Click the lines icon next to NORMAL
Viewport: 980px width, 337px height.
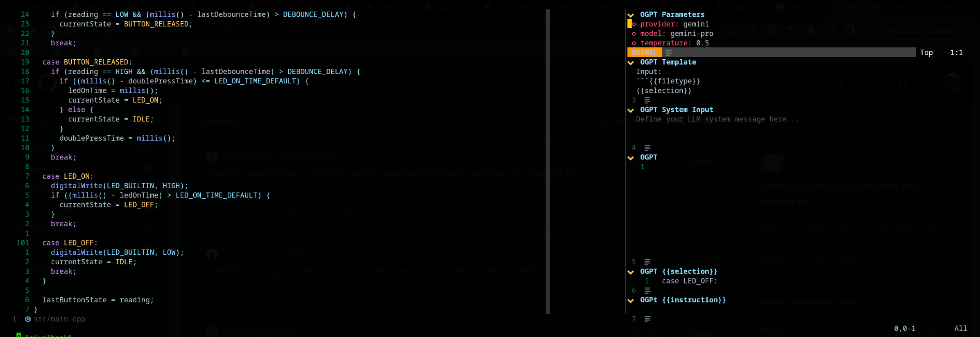pyautogui.click(x=669, y=52)
